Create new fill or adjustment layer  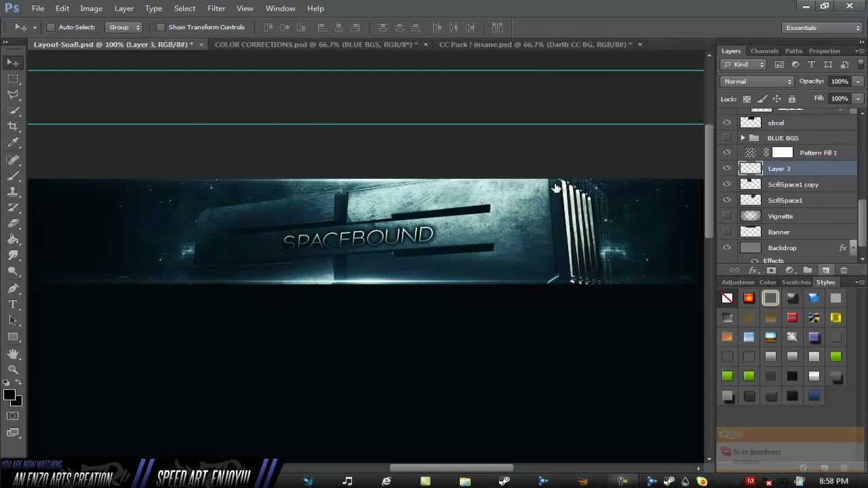(789, 270)
